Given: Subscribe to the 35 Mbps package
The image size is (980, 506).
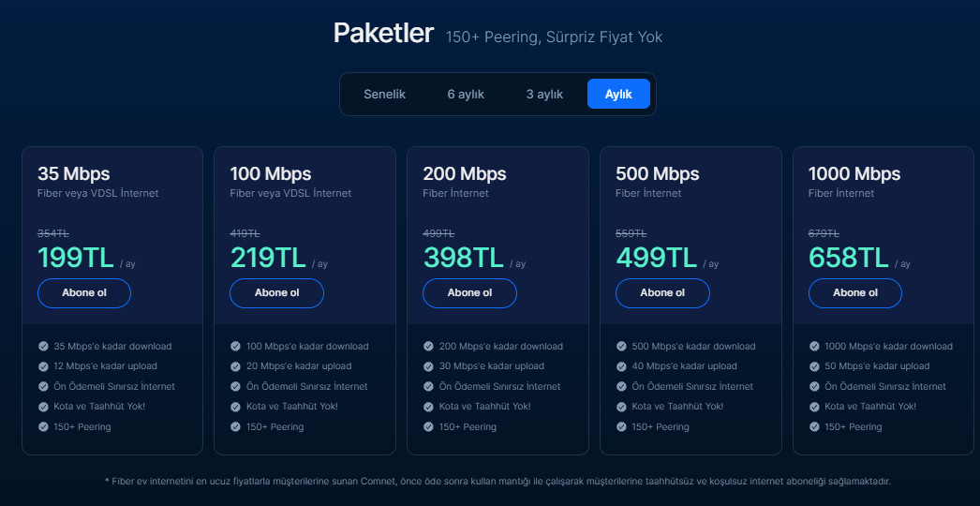Looking at the screenshot, I should tap(84, 293).
